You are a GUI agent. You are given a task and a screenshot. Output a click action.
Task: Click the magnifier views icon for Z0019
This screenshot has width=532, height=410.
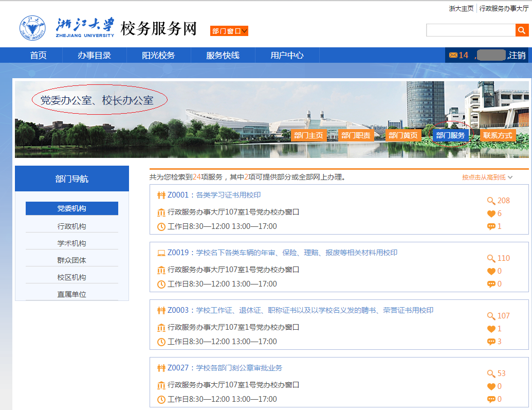(491, 258)
